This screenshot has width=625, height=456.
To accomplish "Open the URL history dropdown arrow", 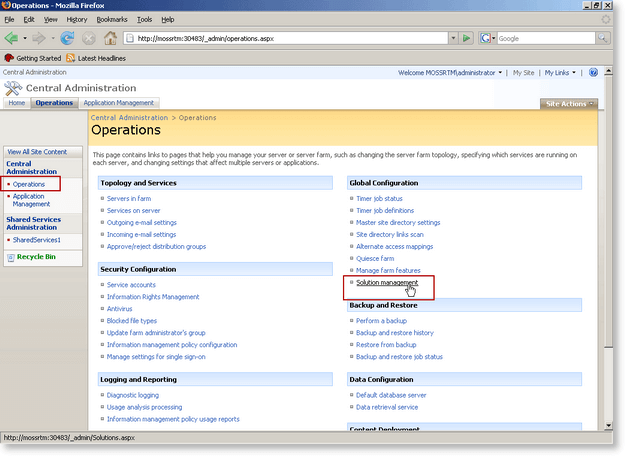I will pyautogui.click(x=453, y=38).
